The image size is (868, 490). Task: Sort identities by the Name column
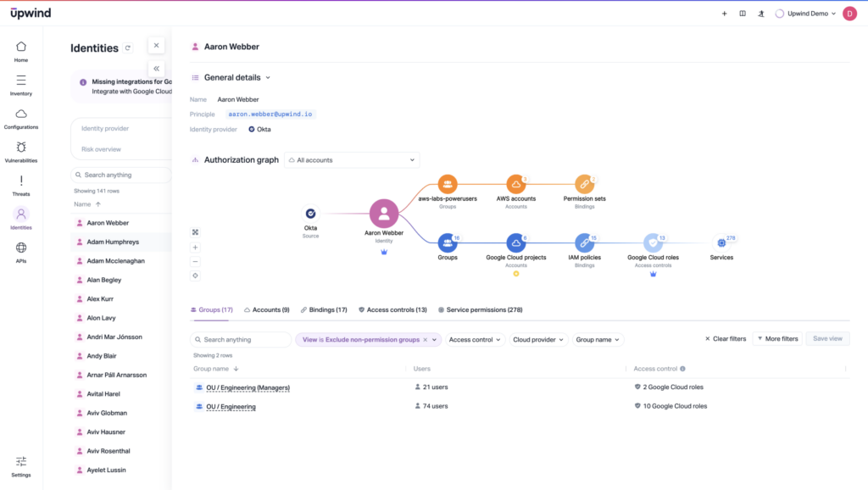tap(87, 204)
